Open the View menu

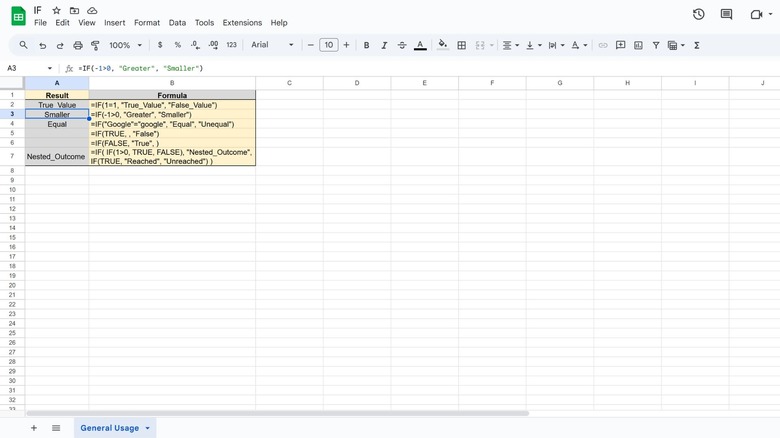click(x=87, y=23)
